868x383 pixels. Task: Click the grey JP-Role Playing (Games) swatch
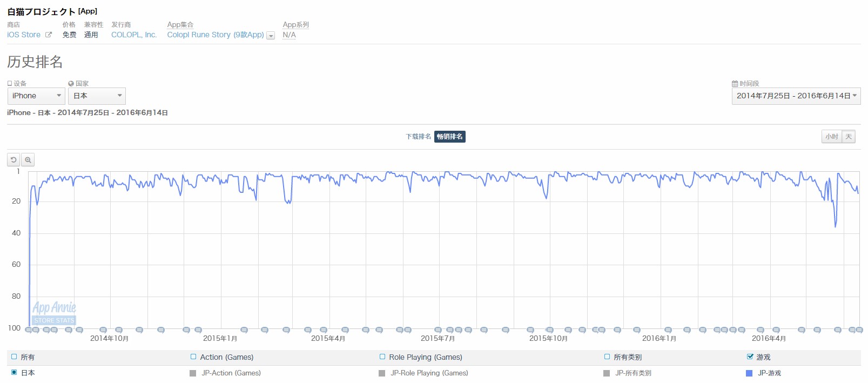pyautogui.click(x=382, y=373)
